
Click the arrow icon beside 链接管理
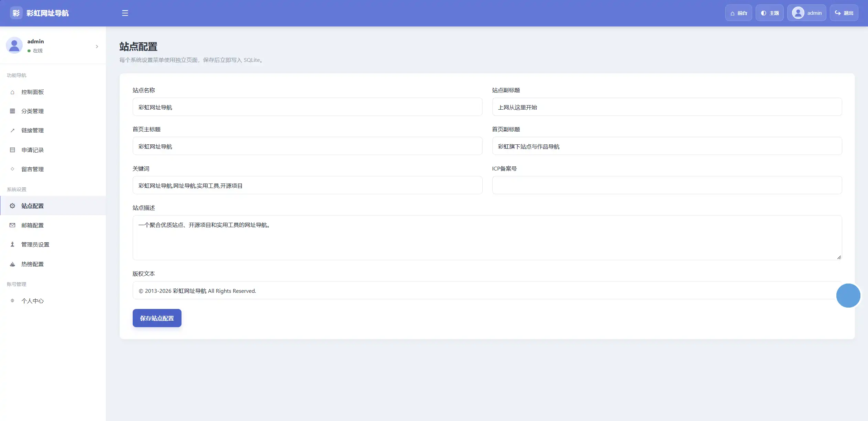[x=12, y=130]
